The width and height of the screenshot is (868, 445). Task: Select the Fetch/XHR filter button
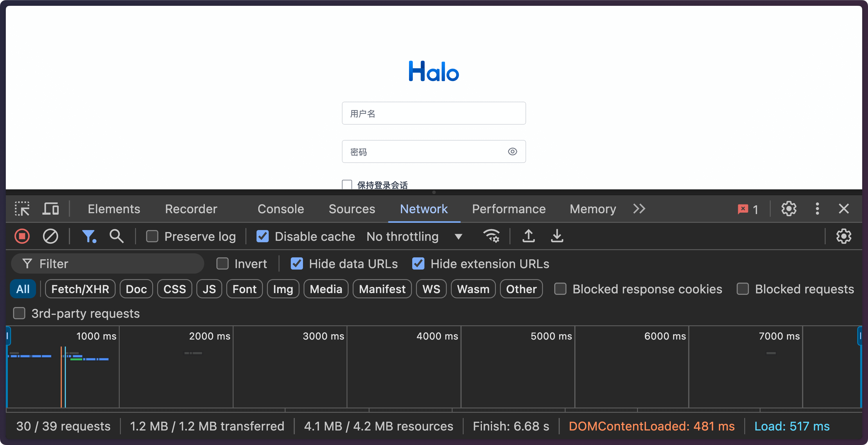coord(79,290)
